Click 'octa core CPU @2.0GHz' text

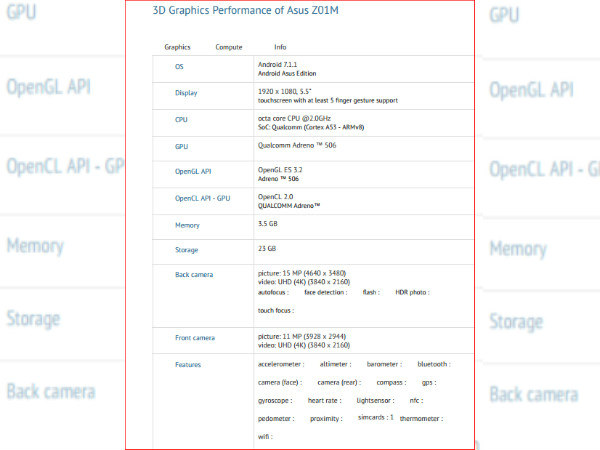pyautogui.click(x=294, y=119)
